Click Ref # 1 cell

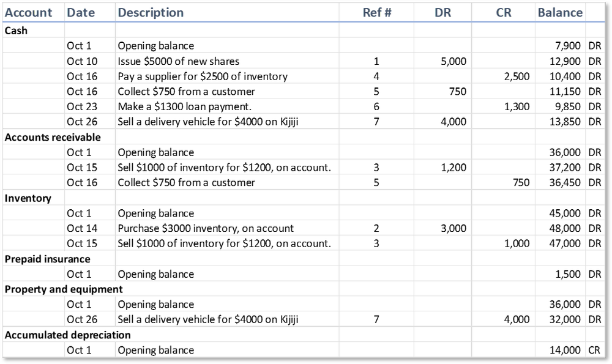click(x=376, y=61)
